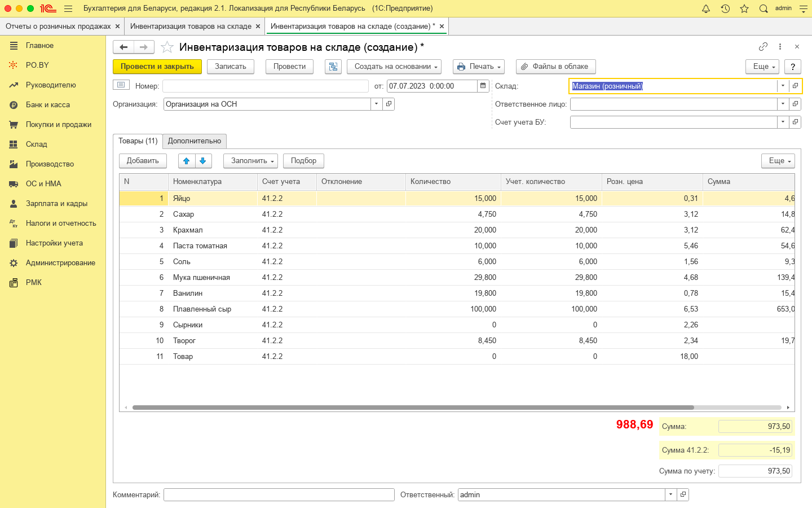The image size is (812, 508).
Task: Open the Организация dropdown list
Action: tap(376, 104)
